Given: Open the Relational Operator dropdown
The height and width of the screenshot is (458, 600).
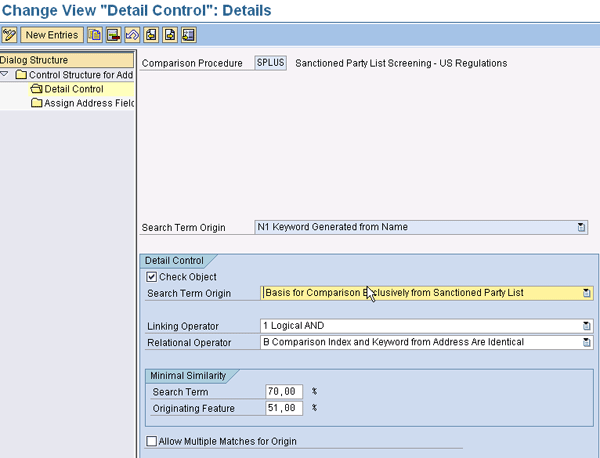Looking at the screenshot, I should coord(586,342).
